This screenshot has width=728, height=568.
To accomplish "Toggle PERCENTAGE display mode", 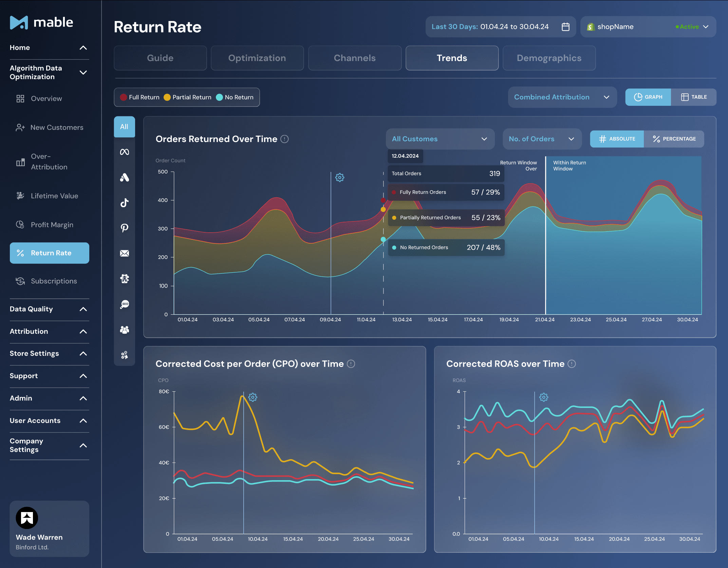I will pos(674,139).
